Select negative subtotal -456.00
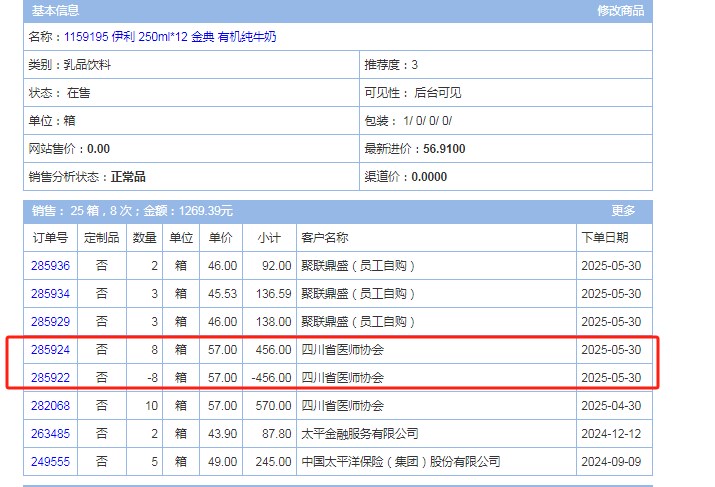This screenshot has height=487, width=715. click(271, 378)
